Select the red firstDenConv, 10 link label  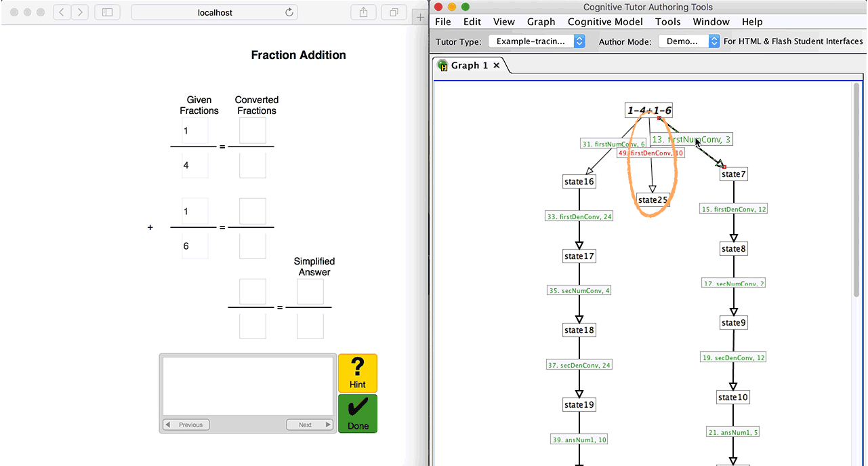[650, 153]
